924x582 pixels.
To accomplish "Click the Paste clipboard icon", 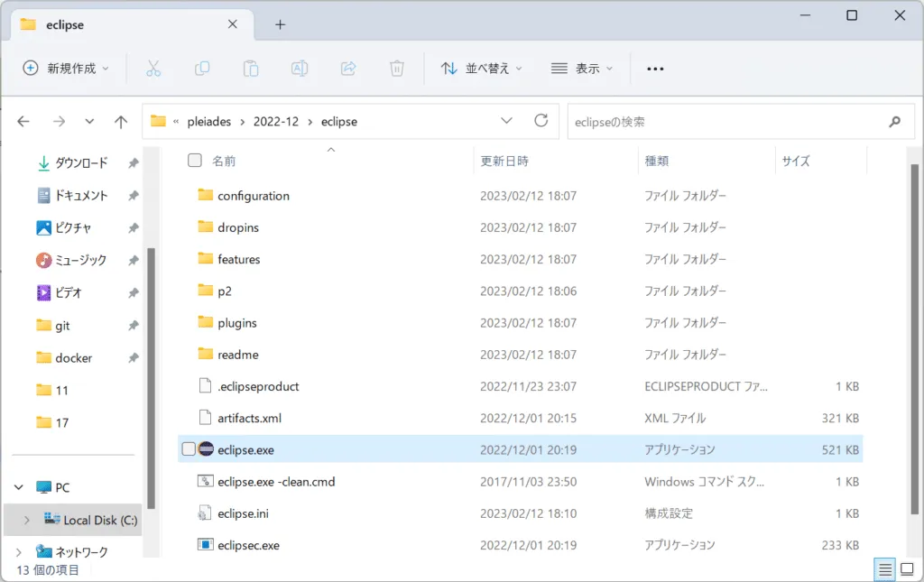I will (x=251, y=69).
